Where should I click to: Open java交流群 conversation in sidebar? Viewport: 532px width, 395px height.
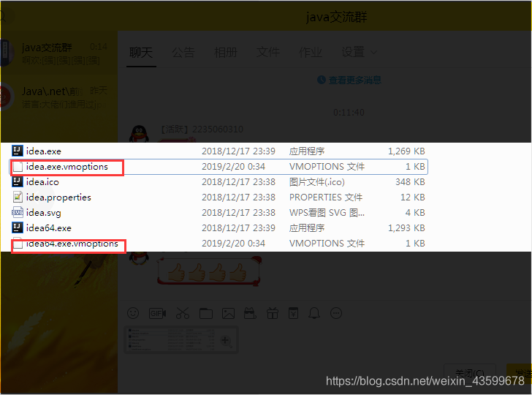click(x=59, y=53)
